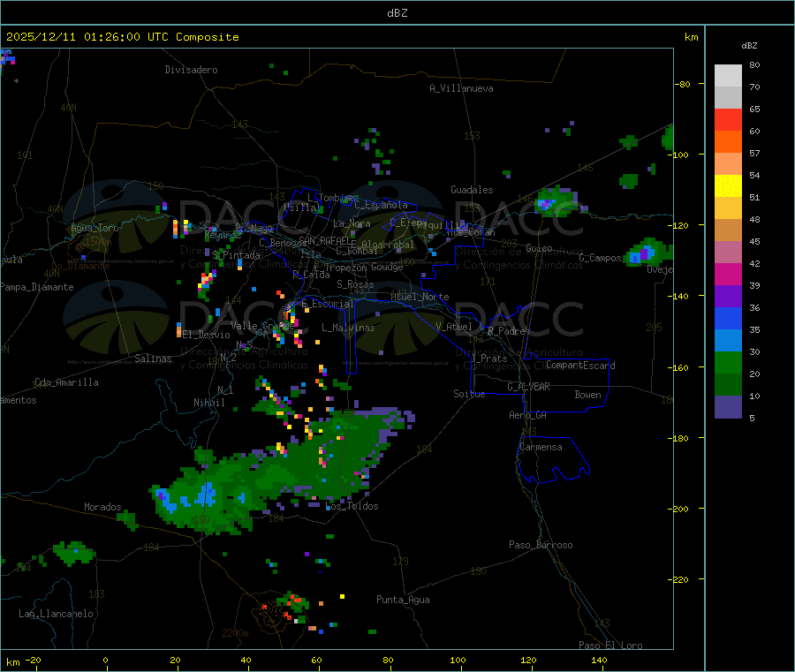Click the Goudge map label

[387, 267]
